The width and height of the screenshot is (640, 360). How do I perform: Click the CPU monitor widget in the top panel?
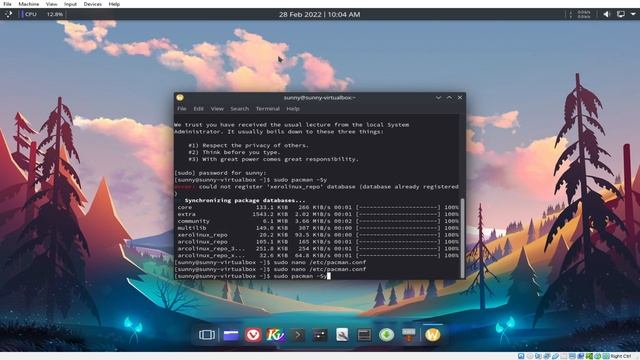[x=42, y=14]
